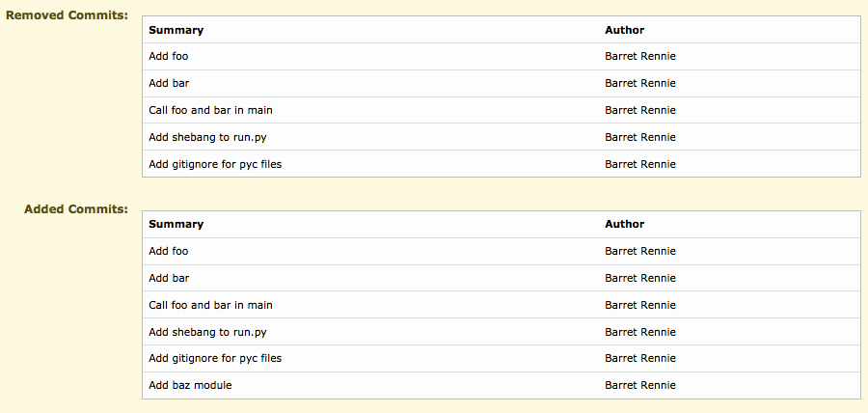This screenshot has height=413, width=868.
Task: Click 'Add shebang to run.py' in Added Commits
Action: 207,332
